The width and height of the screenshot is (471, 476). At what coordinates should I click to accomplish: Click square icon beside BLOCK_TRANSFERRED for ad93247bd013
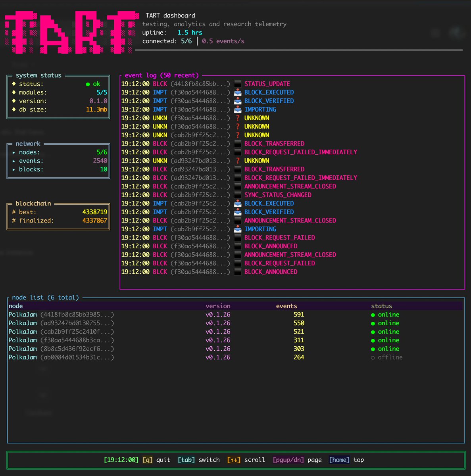point(238,169)
